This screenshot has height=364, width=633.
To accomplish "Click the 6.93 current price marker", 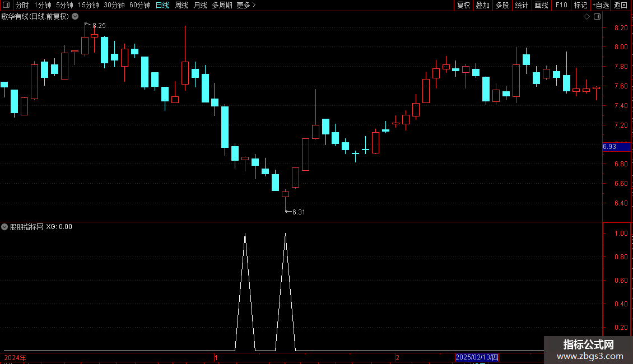I will coord(616,147).
